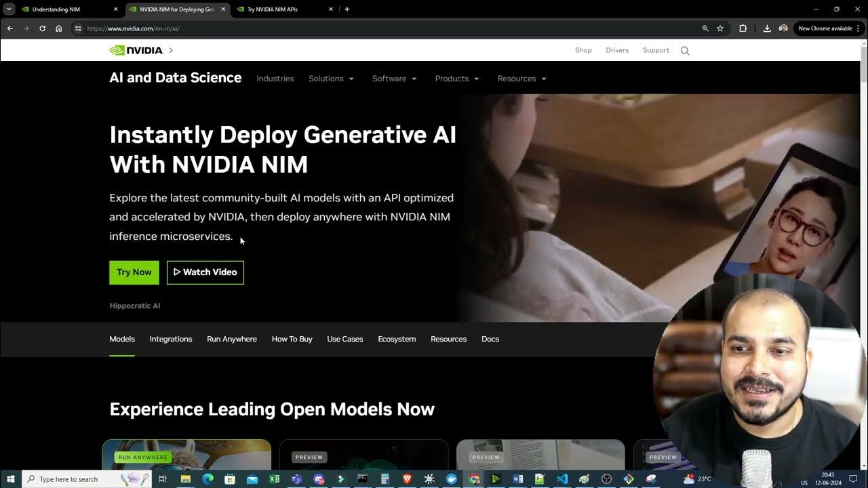Click the chevron next to NVIDIA logo
The height and width of the screenshot is (488, 868).
click(x=171, y=50)
